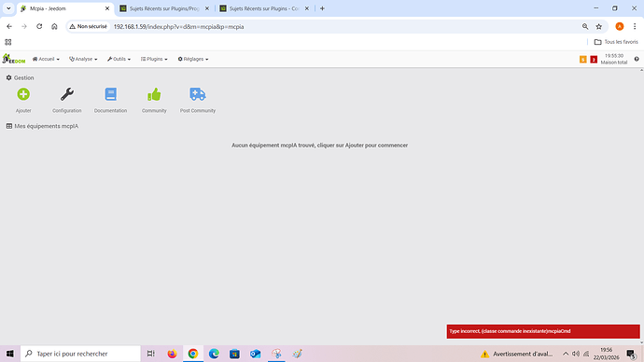The height and width of the screenshot is (362, 644).
Task: Open the browser zoom magnifier icon
Action: pyautogui.click(x=585, y=27)
